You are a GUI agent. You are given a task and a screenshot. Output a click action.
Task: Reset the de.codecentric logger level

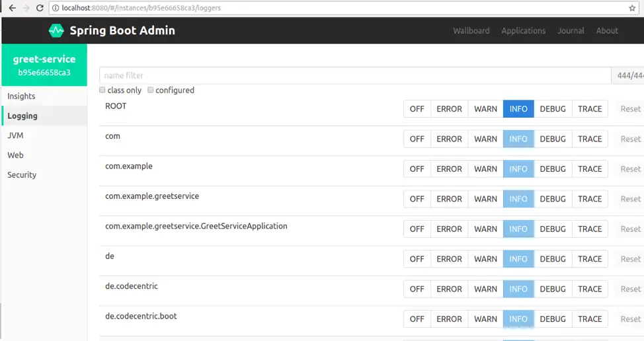point(631,289)
